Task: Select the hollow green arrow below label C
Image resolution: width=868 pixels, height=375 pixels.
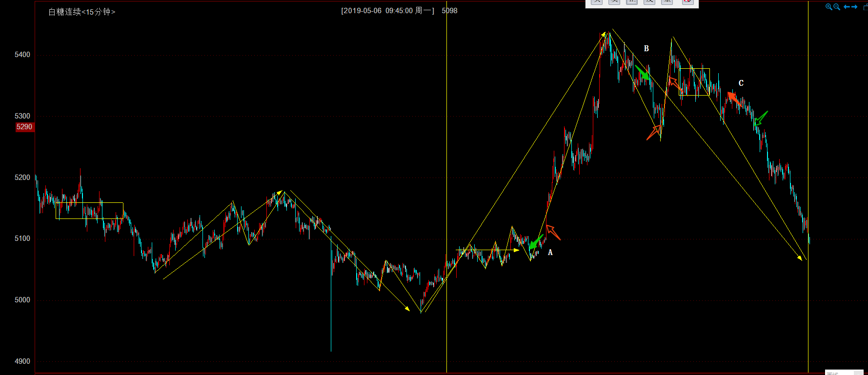Action: (x=761, y=118)
